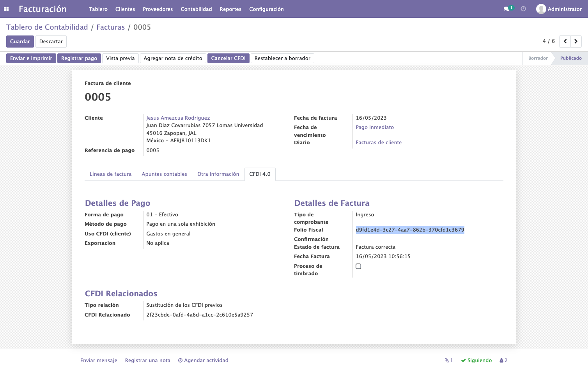Open the Clientes menu
Screen dimensions: 588x368
(125, 9)
